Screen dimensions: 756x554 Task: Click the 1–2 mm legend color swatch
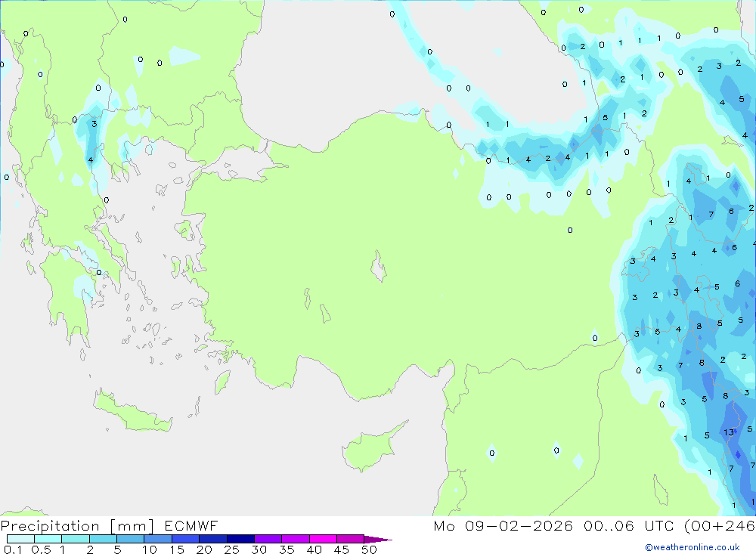click(x=75, y=539)
